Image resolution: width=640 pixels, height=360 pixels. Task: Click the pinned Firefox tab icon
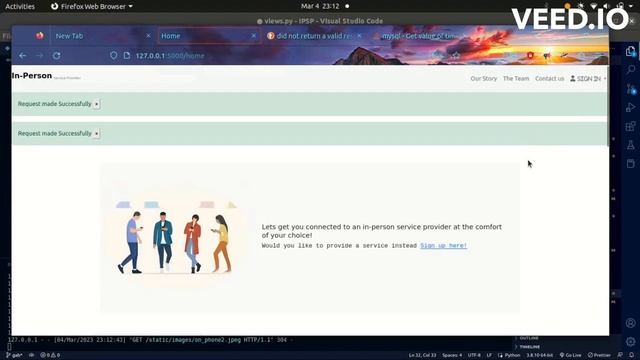click(40, 36)
